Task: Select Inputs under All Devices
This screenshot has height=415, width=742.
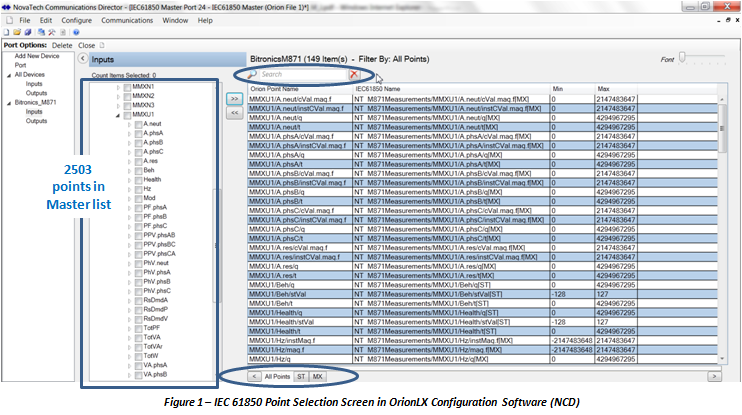Action: point(34,84)
